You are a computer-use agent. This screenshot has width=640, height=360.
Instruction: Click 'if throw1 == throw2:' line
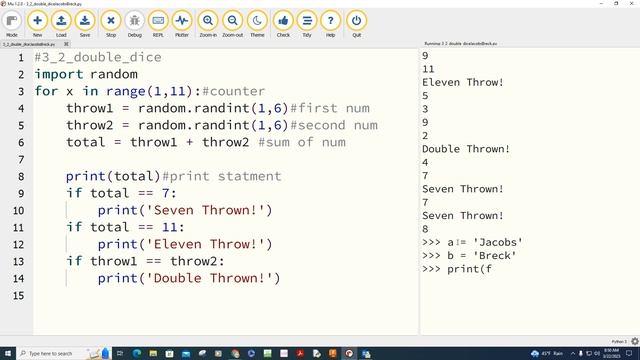tap(145, 261)
